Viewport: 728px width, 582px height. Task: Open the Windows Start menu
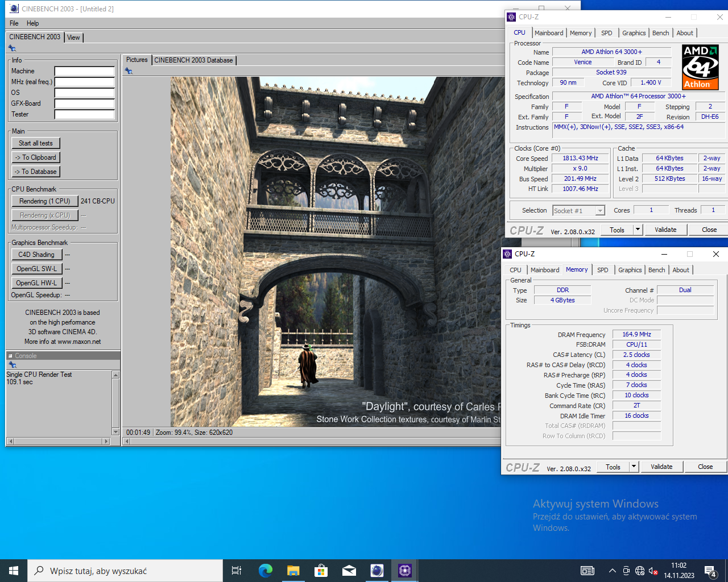[14, 571]
